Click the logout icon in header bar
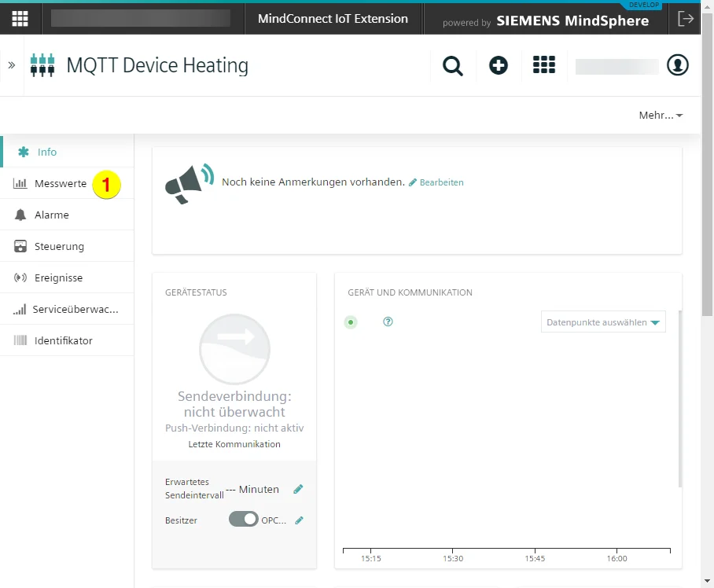The image size is (714, 588). [686, 19]
